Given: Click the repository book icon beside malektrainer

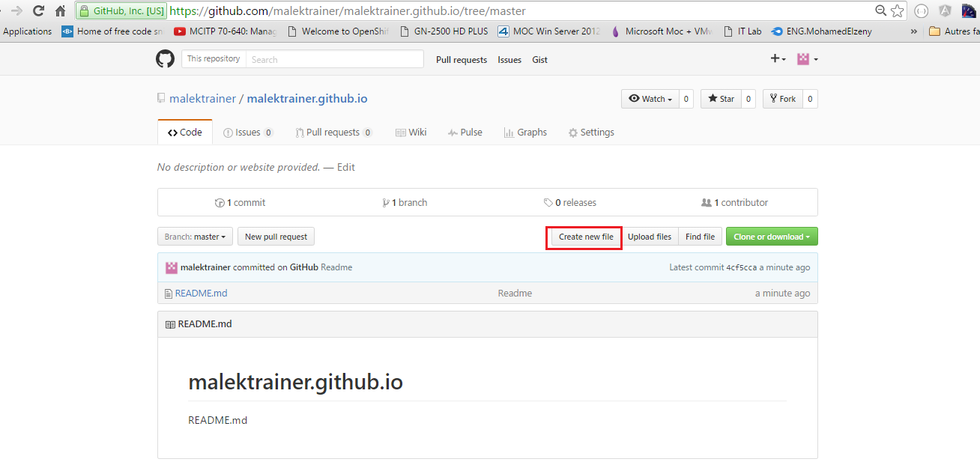Looking at the screenshot, I should (161, 99).
